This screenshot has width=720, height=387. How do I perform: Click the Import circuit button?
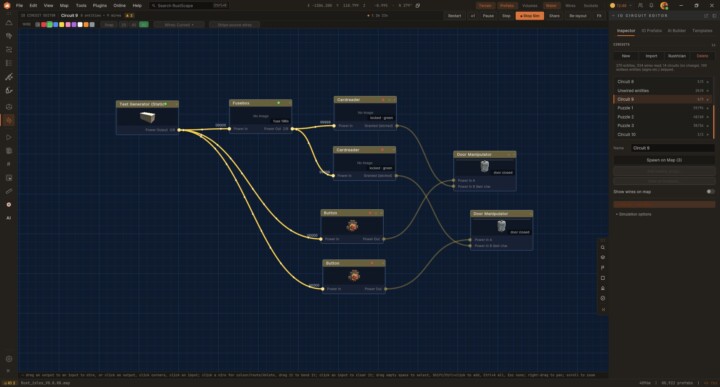(651, 56)
